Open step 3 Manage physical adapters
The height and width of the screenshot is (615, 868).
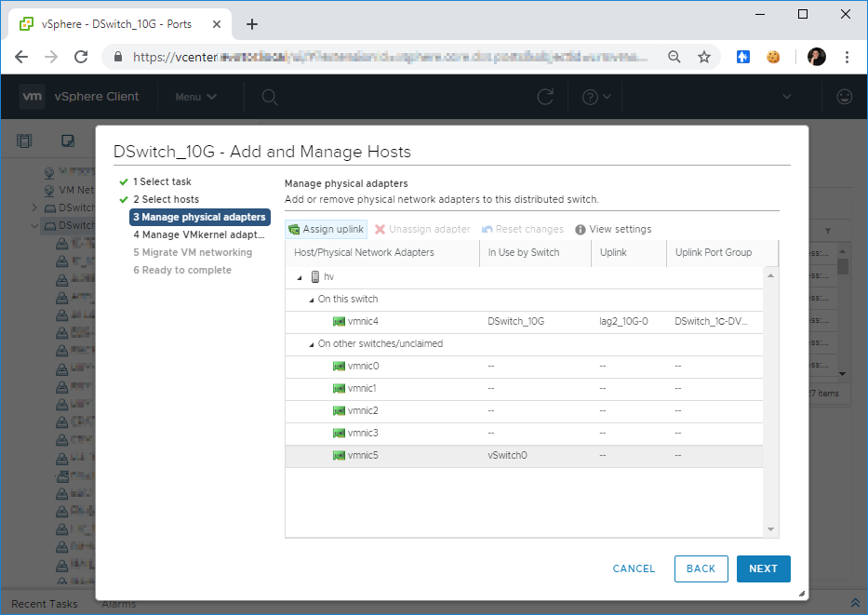point(200,217)
